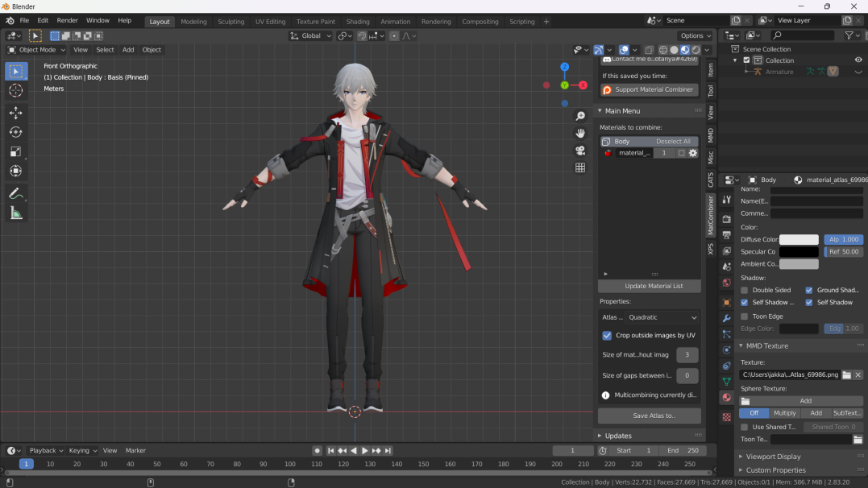
Task: Enable the Double Sided checkbox
Action: point(745,290)
